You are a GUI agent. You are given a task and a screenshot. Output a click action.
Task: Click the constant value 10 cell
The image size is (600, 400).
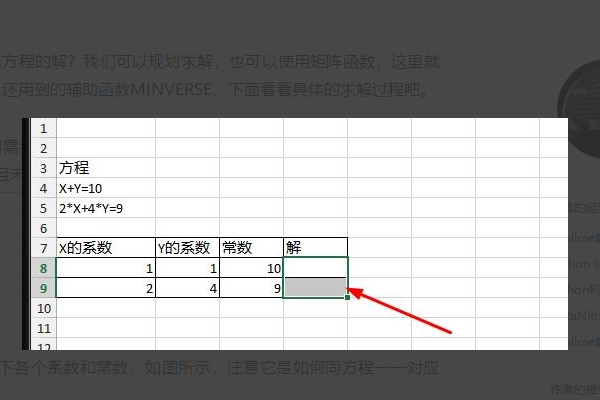[251, 268]
